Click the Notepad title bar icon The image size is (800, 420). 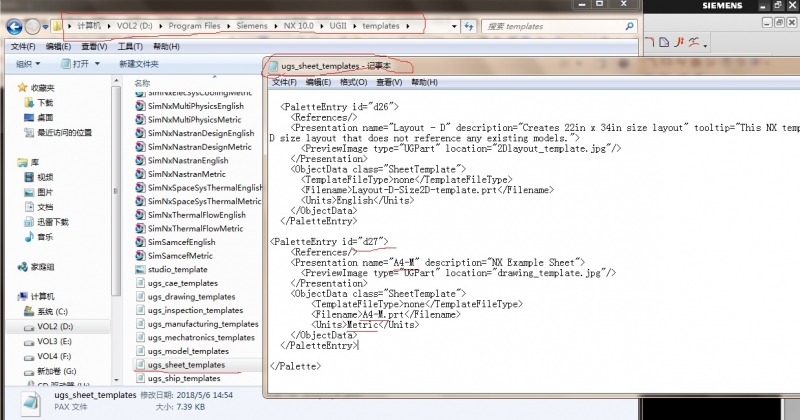point(273,66)
